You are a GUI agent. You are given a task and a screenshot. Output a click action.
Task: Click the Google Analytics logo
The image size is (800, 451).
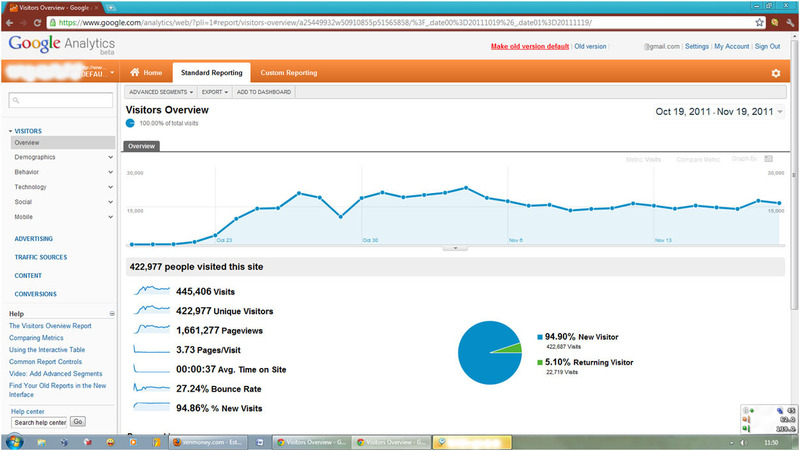(x=62, y=44)
